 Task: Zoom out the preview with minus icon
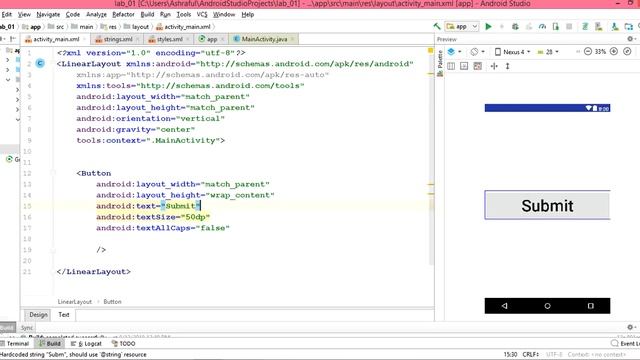coord(588,51)
